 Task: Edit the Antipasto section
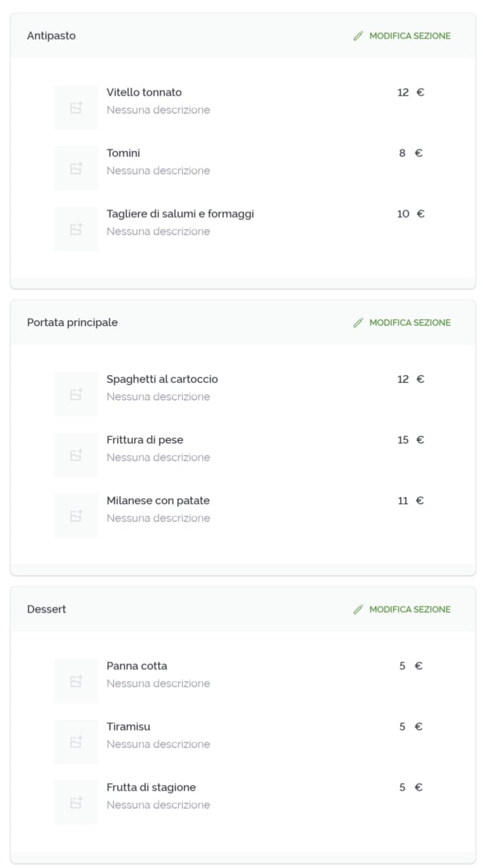coord(409,35)
